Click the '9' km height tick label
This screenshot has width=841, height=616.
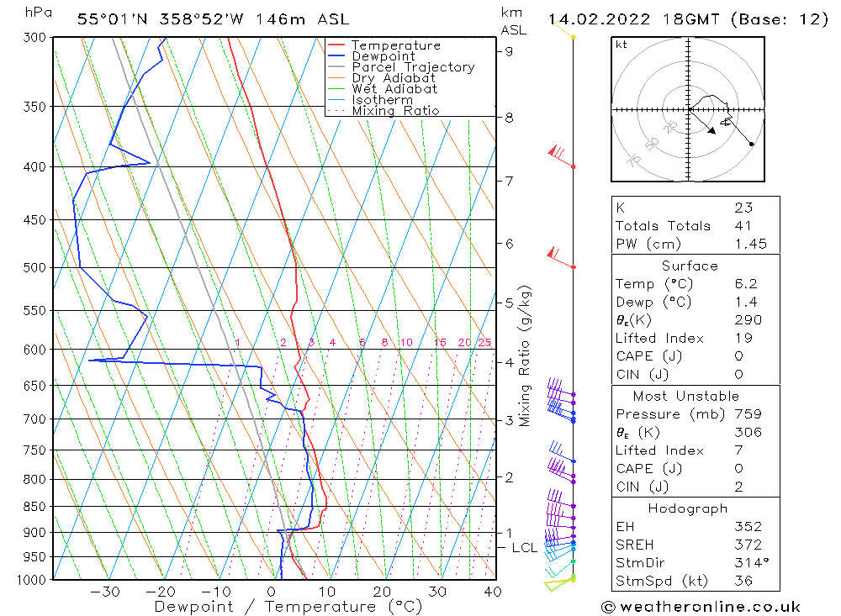(x=509, y=51)
